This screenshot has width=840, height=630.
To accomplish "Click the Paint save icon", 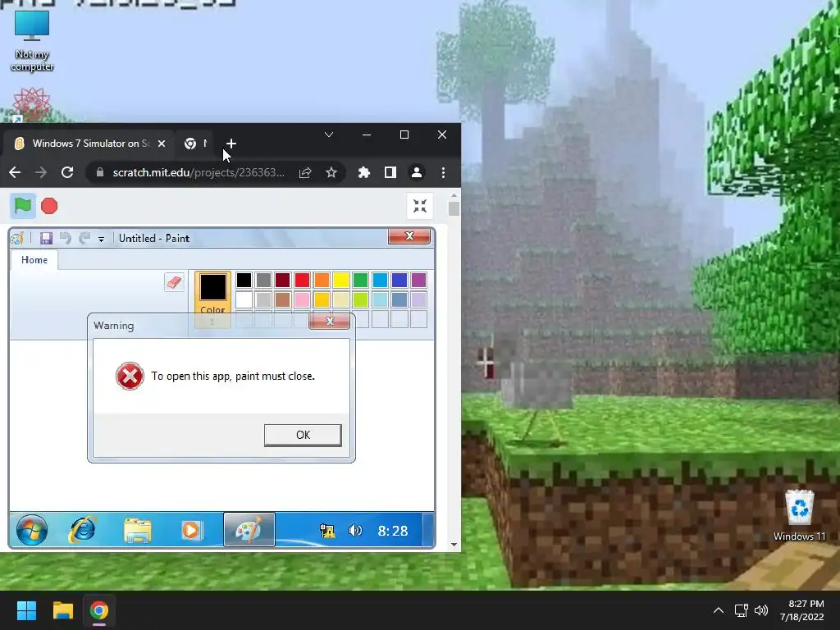I will point(46,238).
